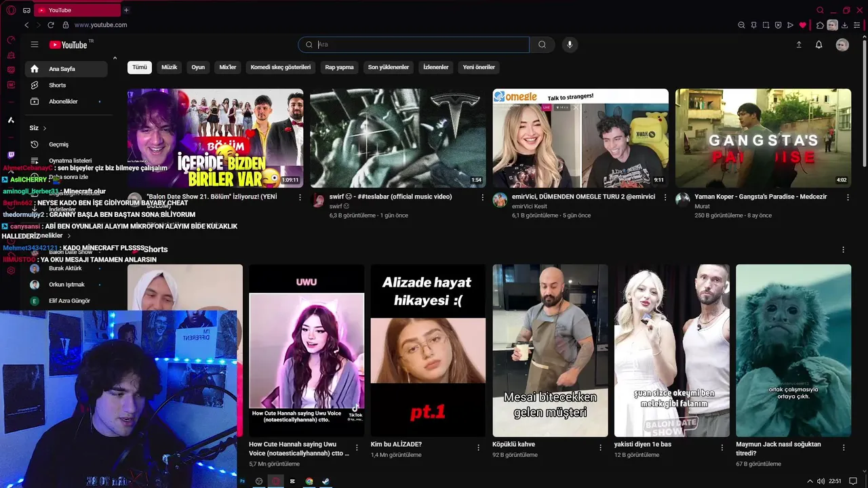Select the Mix'ler filter chip
Viewport: 868px width, 488px height.
tap(228, 67)
